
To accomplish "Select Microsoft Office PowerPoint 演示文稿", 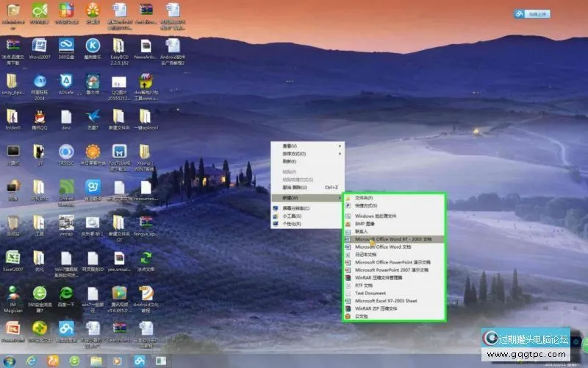I will (394, 262).
